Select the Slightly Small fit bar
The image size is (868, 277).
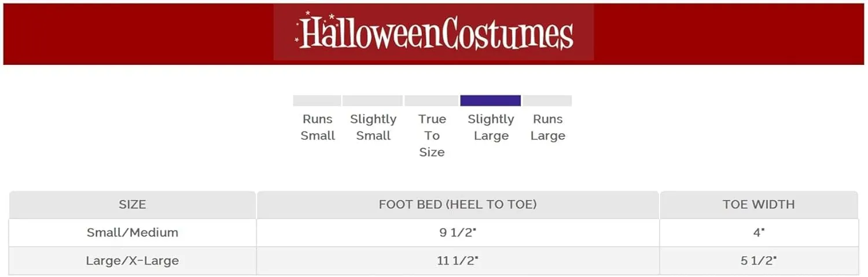tap(373, 101)
